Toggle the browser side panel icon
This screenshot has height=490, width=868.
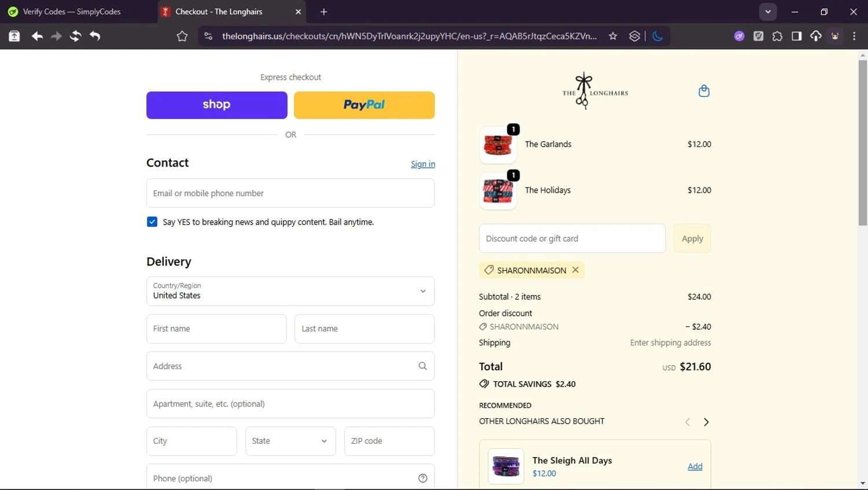[796, 36]
